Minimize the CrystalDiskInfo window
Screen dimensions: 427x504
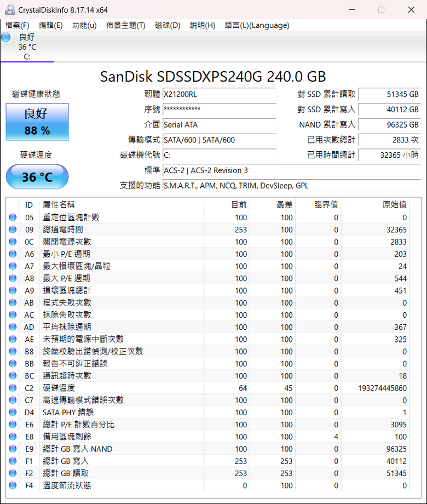tap(352, 10)
